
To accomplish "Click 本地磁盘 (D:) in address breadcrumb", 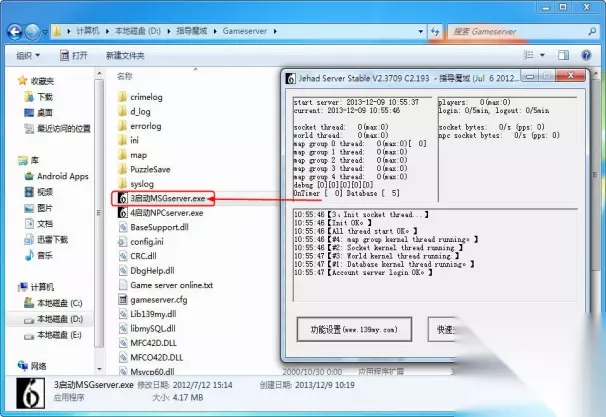I will (138, 31).
